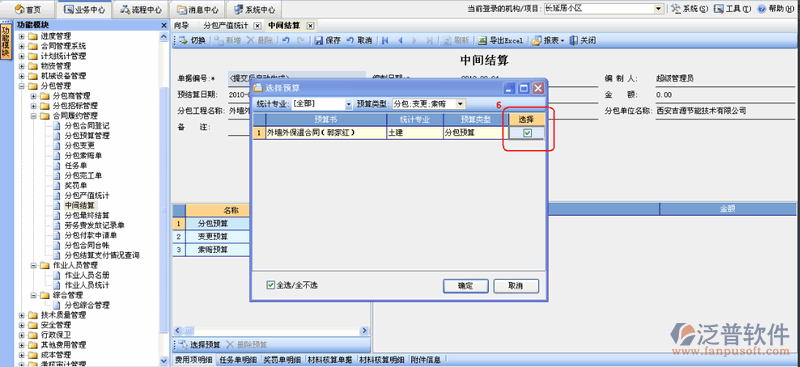
Task: Expand the 机械设备管理 folder
Action: click(x=21, y=76)
